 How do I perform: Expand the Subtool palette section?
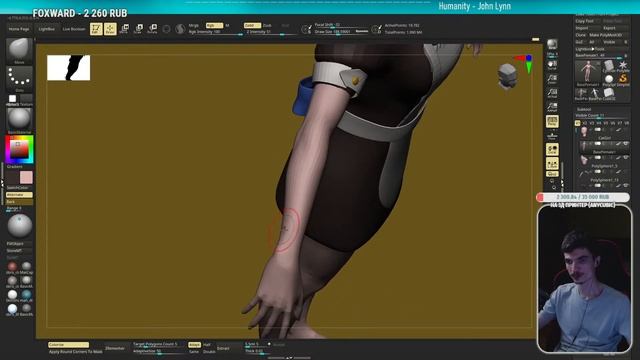584,109
